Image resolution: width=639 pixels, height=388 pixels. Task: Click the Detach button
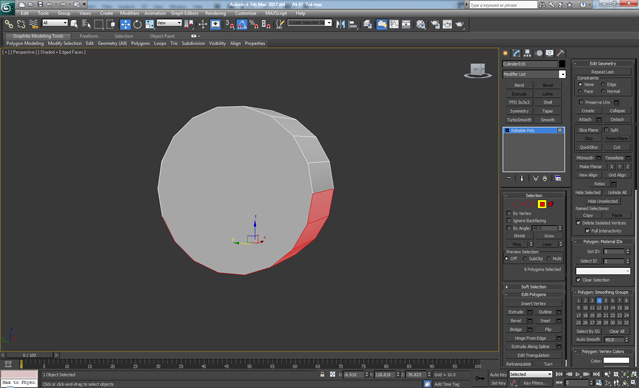point(617,119)
